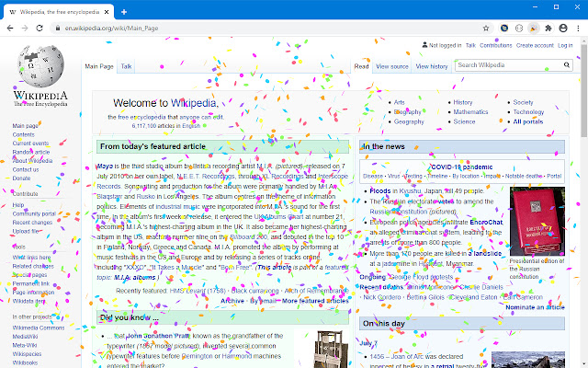Switch to the Talk page tab
Screen dimensions: 588x368
(127, 66)
